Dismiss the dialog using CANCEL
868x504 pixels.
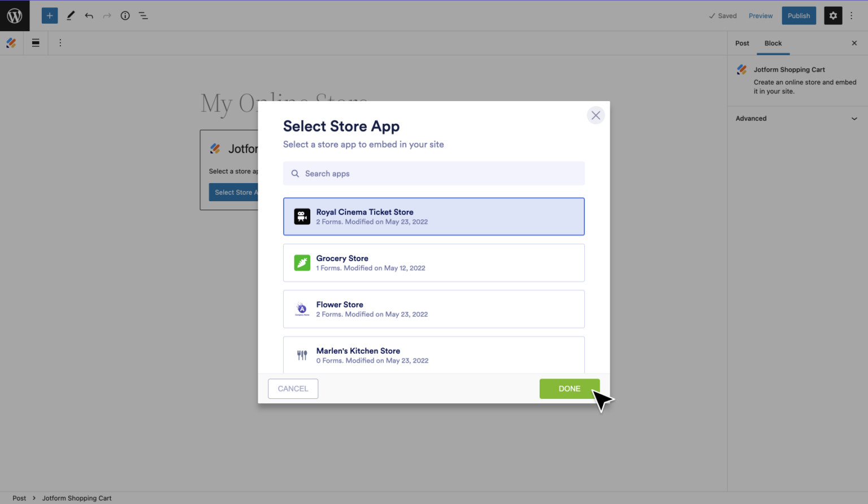[293, 389]
